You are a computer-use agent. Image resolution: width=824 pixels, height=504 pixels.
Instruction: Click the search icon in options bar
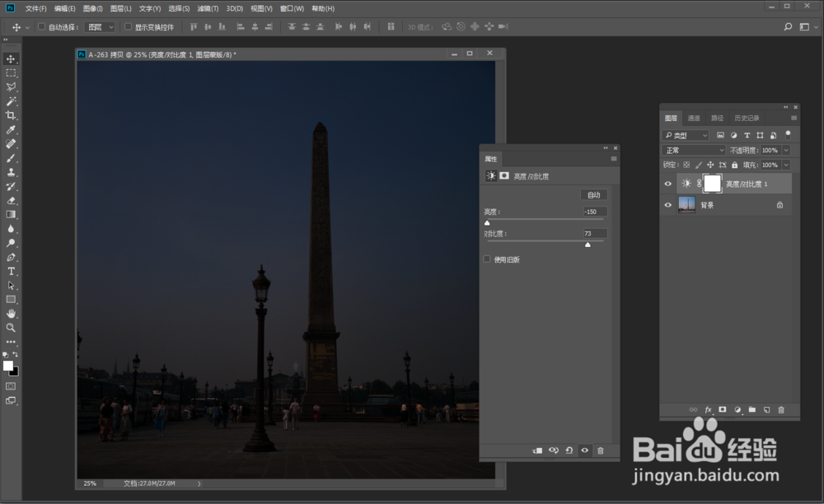[788, 27]
